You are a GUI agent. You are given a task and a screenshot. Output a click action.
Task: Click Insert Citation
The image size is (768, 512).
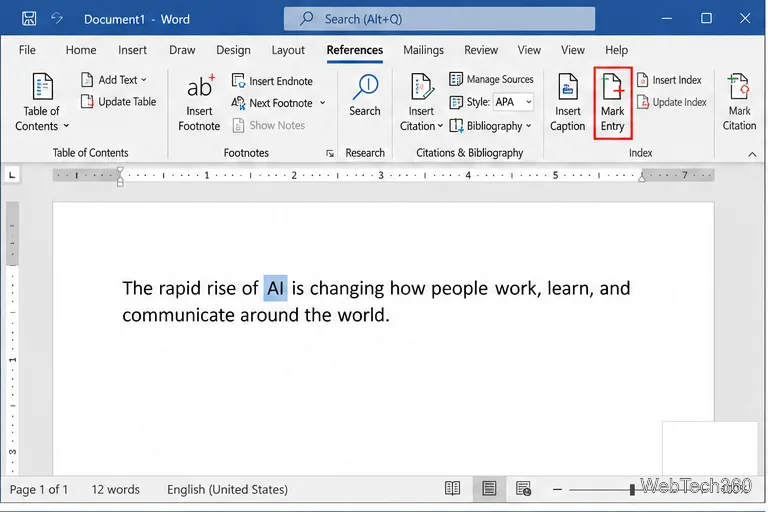click(421, 102)
